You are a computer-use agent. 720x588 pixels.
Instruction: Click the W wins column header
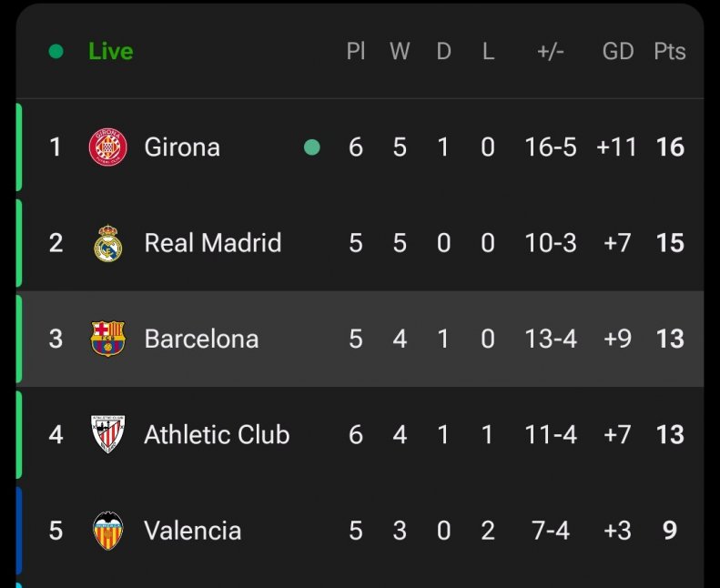click(400, 51)
